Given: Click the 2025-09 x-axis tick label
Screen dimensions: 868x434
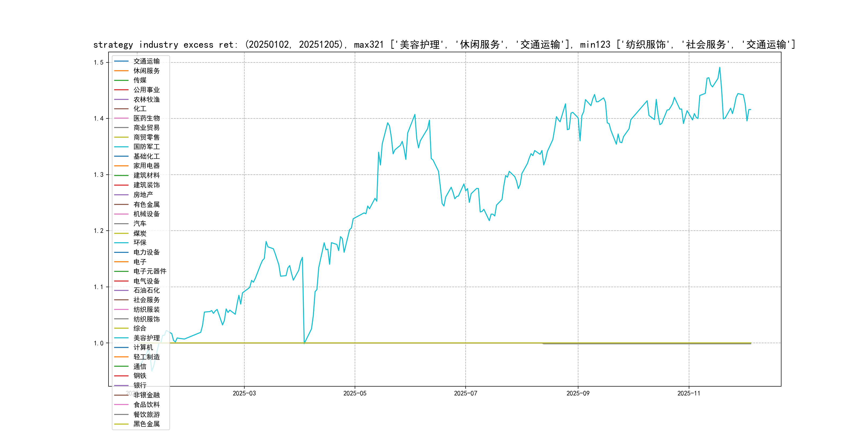Looking at the screenshot, I should pyautogui.click(x=578, y=394).
